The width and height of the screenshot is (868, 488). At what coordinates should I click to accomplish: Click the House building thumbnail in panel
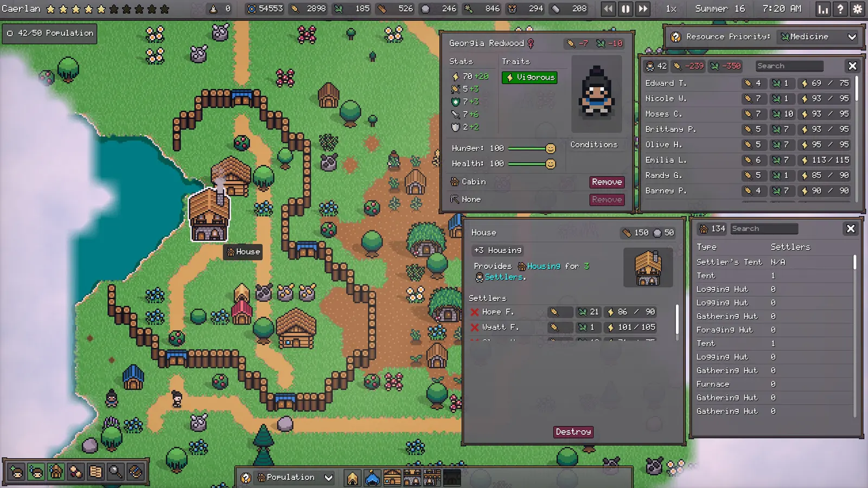coord(648,267)
